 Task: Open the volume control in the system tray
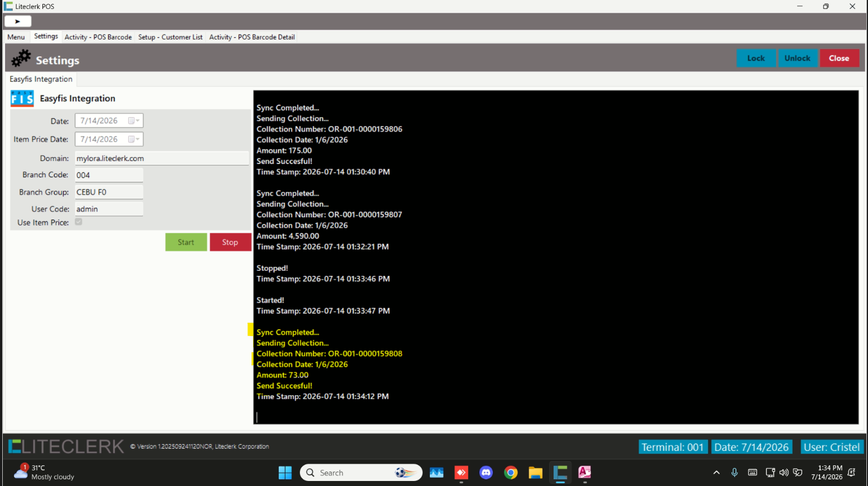784,473
